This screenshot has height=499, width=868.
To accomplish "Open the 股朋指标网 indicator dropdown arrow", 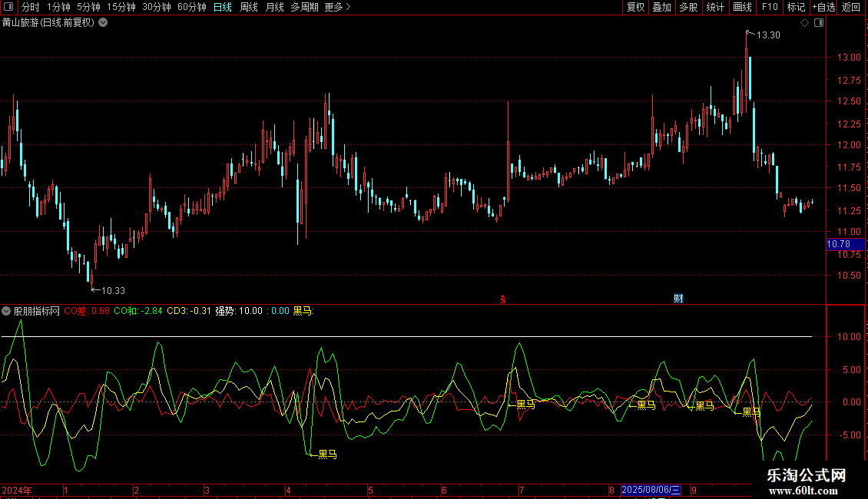I will coord(7,311).
